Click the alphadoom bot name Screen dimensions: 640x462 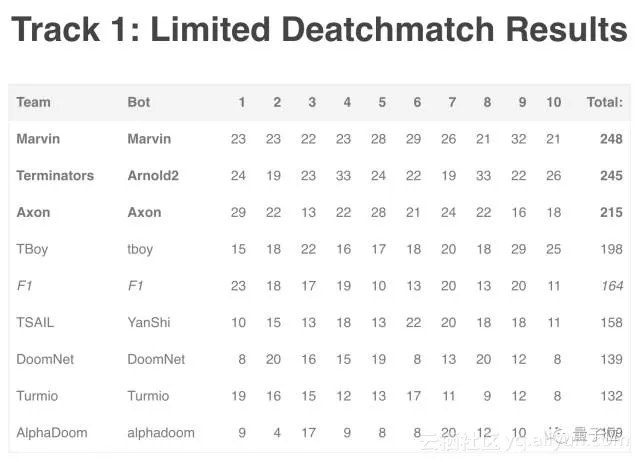pyautogui.click(x=161, y=433)
